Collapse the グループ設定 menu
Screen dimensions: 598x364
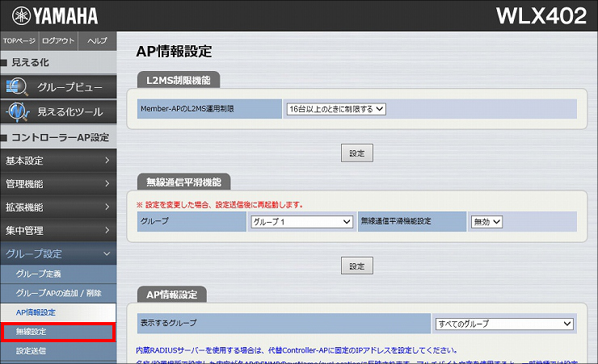[58, 253]
